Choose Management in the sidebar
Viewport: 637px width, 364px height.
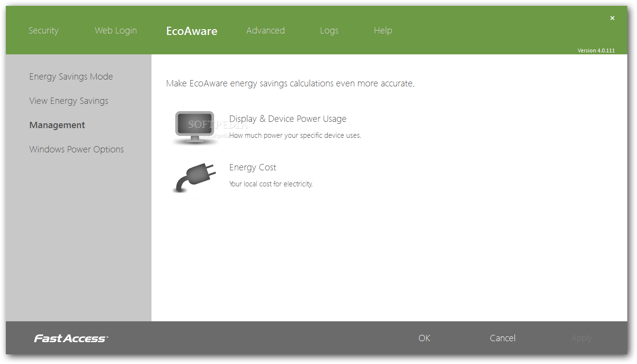pos(57,125)
